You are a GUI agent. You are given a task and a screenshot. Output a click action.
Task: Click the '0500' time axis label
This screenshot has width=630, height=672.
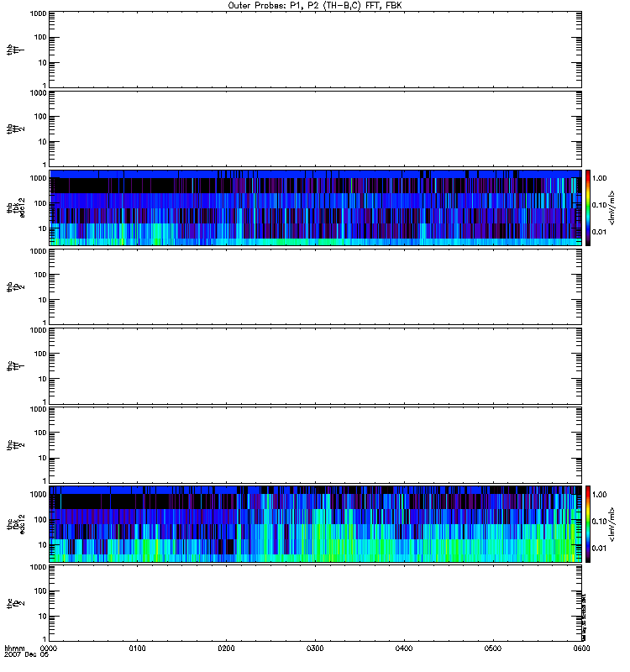(493, 648)
